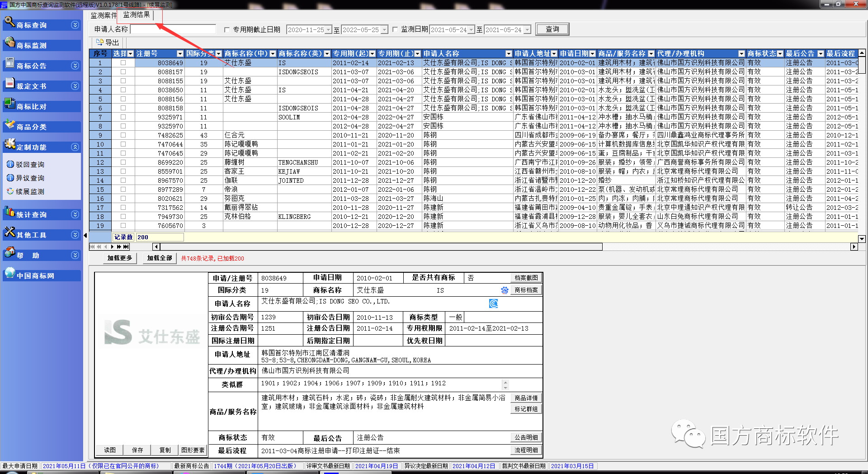Open the 2020-11-25 start date dropdown
Screen dimensions: 868x474
point(329,30)
